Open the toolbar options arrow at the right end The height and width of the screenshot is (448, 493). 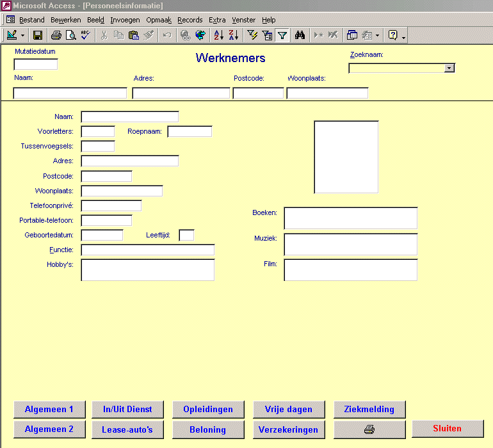pyautogui.click(x=404, y=36)
